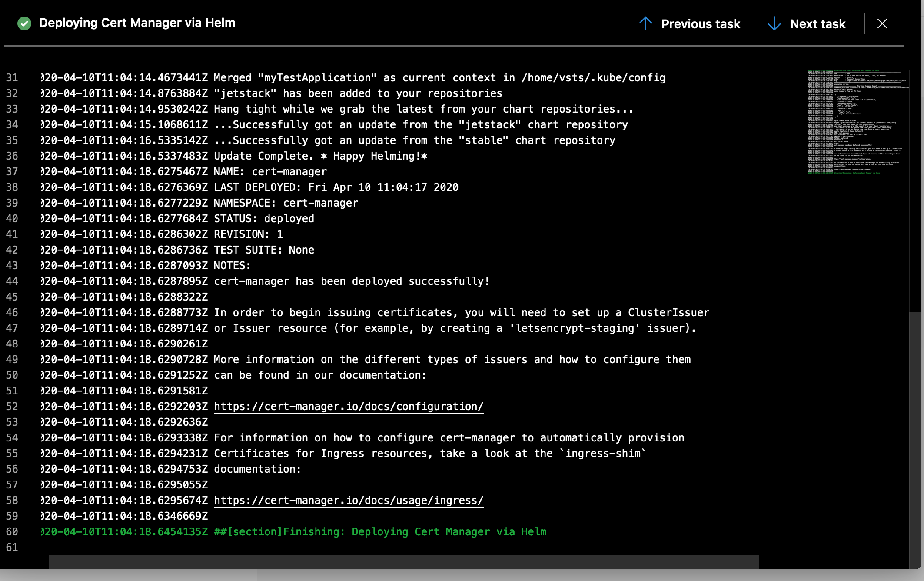Click the downward arrow navigation icon

pyautogui.click(x=774, y=23)
